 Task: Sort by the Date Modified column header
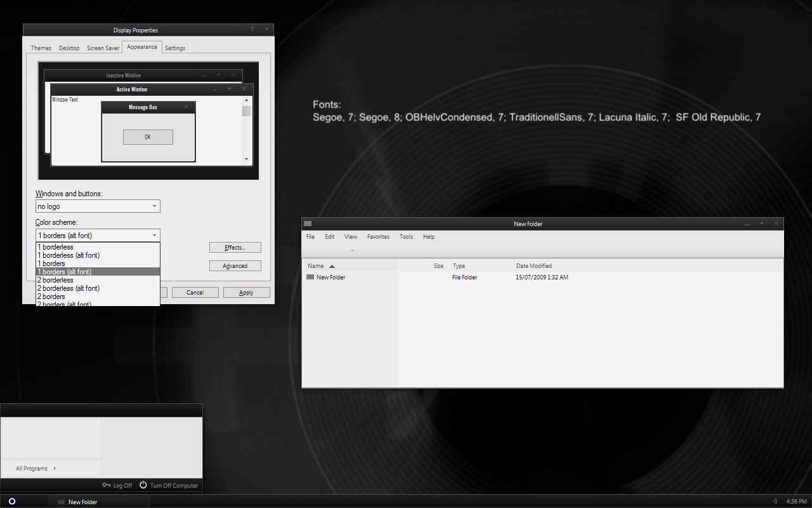[x=543, y=266]
